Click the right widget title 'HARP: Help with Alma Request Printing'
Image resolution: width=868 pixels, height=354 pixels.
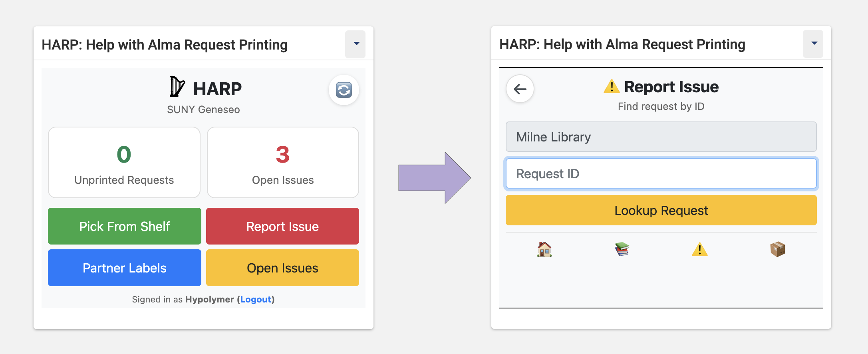(x=622, y=44)
